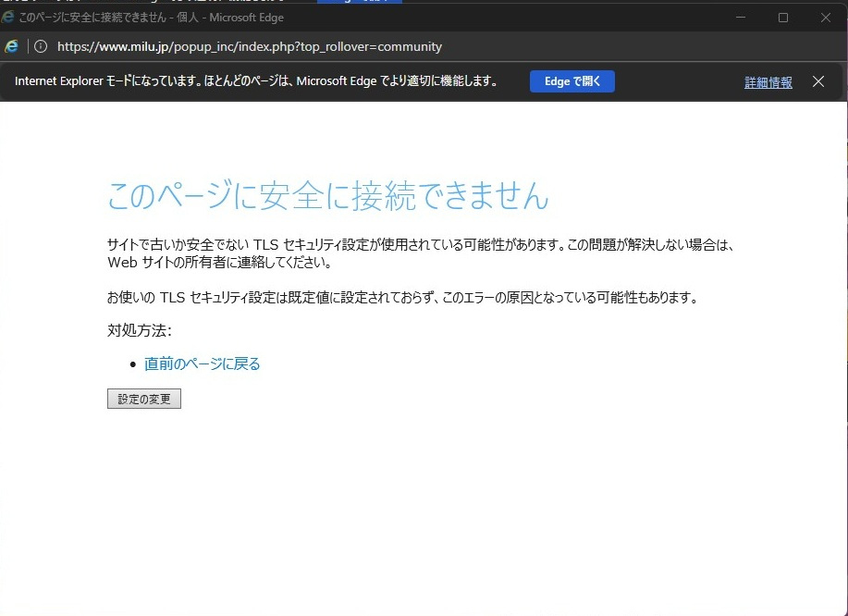The width and height of the screenshot is (848, 616).
Task: Follow the '直前のページに戻る' link
Action: pos(202,363)
